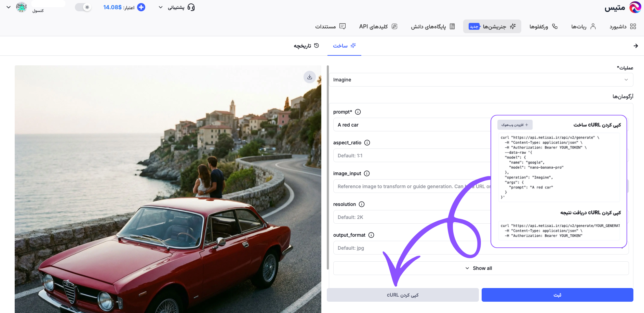This screenshot has height=313, width=644.
Task: Click the ثبت submit button
Action: pyautogui.click(x=558, y=295)
